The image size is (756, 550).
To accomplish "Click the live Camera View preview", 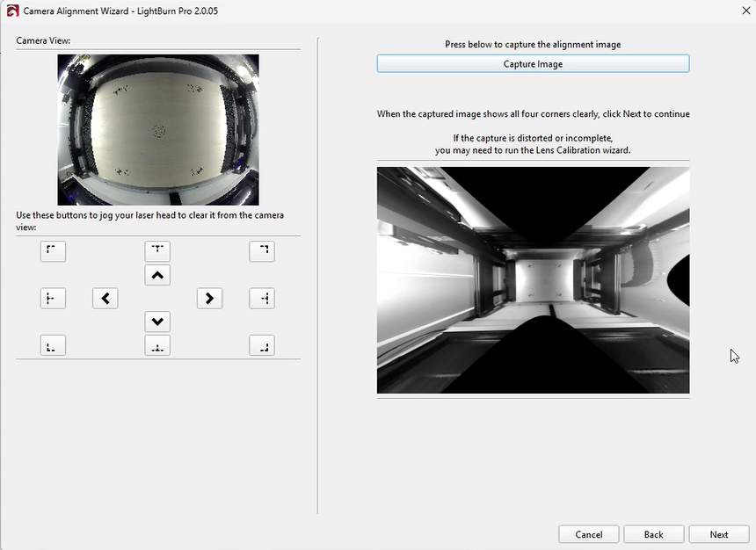I will [x=158, y=130].
